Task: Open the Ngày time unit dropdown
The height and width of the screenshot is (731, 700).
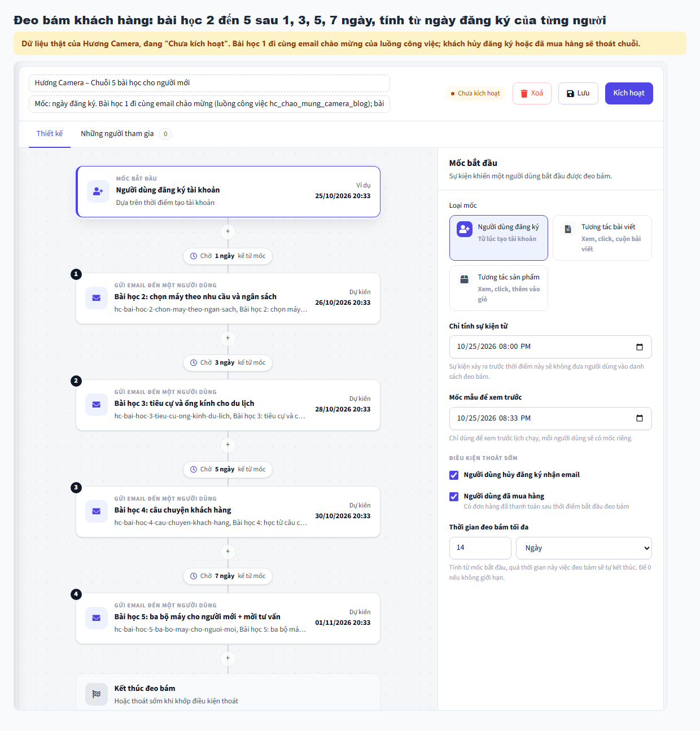Action: (584, 548)
